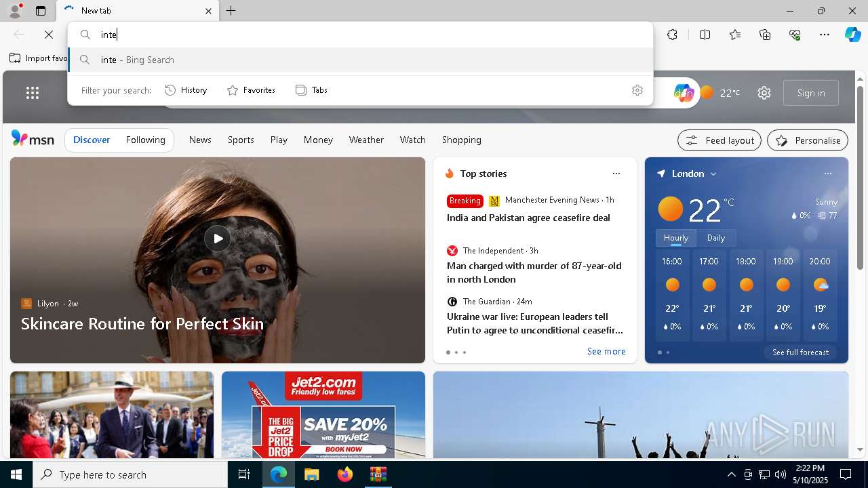Image resolution: width=868 pixels, height=488 pixels.
Task: Play the Skincare Routine video
Action: pyautogui.click(x=218, y=238)
